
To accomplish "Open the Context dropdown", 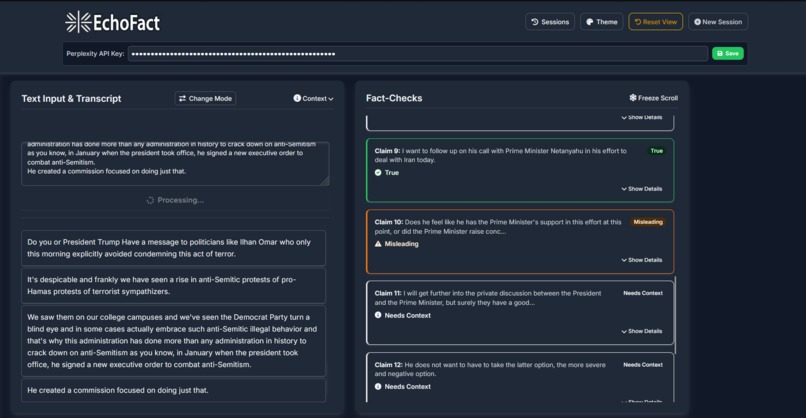I will [x=313, y=98].
